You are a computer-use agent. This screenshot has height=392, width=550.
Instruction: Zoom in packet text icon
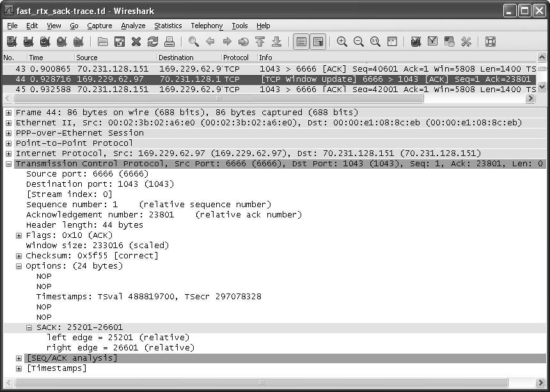(342, 42)
